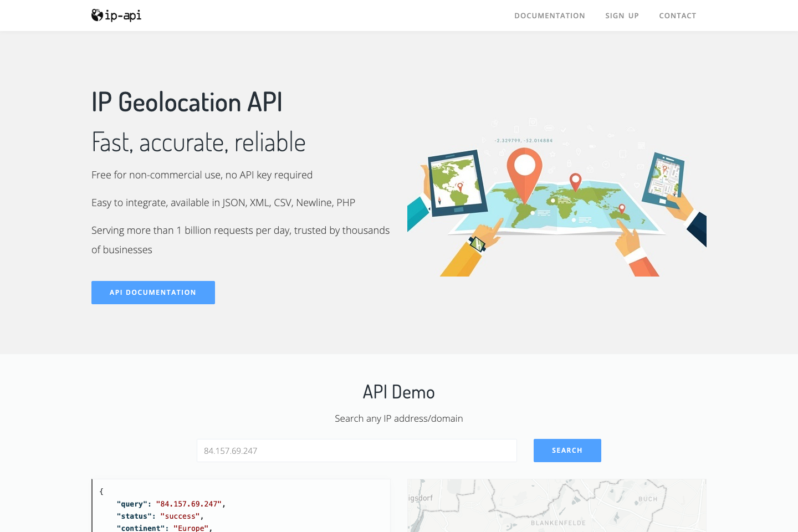
Task: Click the IP address input showing 84.157.69.247
Action: click(357, 451)
